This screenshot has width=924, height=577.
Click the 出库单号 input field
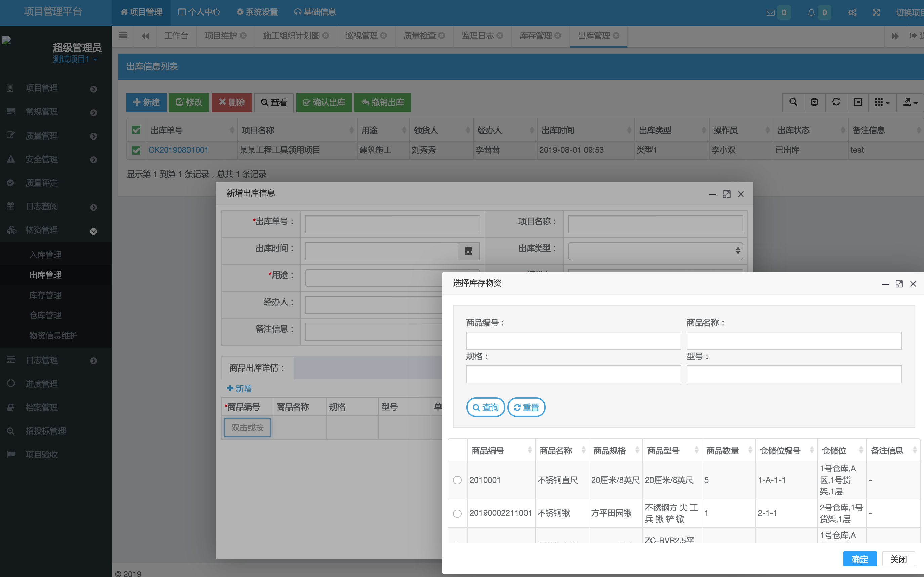pos(392,224)
